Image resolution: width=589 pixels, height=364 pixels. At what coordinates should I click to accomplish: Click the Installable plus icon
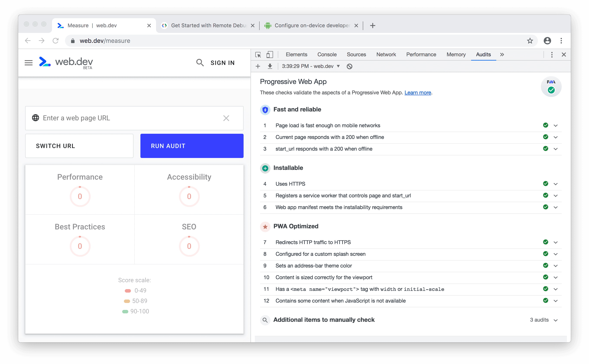click(265, 167)
